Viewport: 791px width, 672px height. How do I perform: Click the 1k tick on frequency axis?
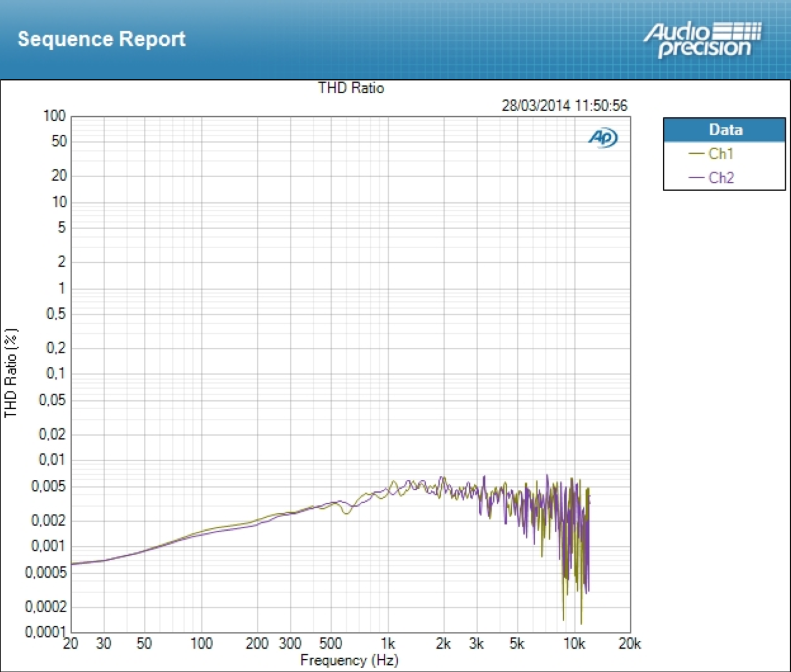coord(388,643)
